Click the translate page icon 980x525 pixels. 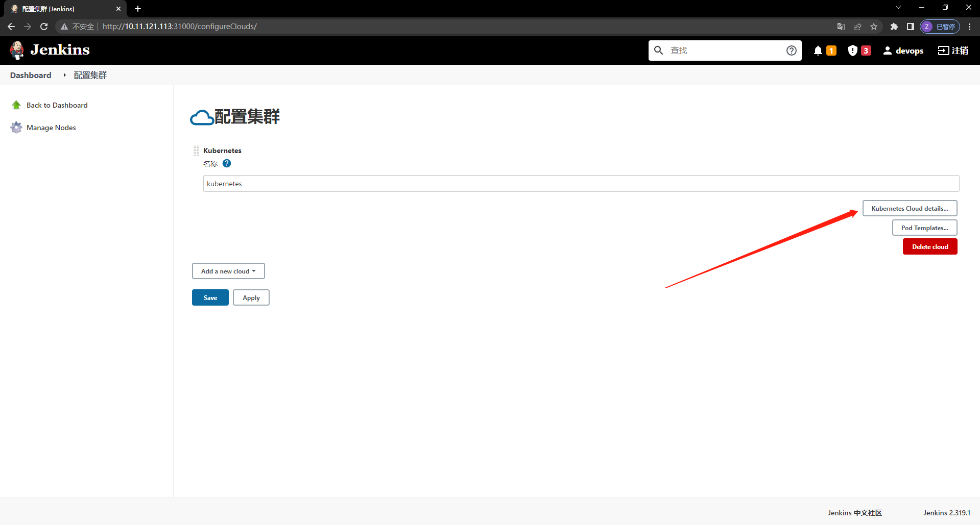tap(841, 27)
